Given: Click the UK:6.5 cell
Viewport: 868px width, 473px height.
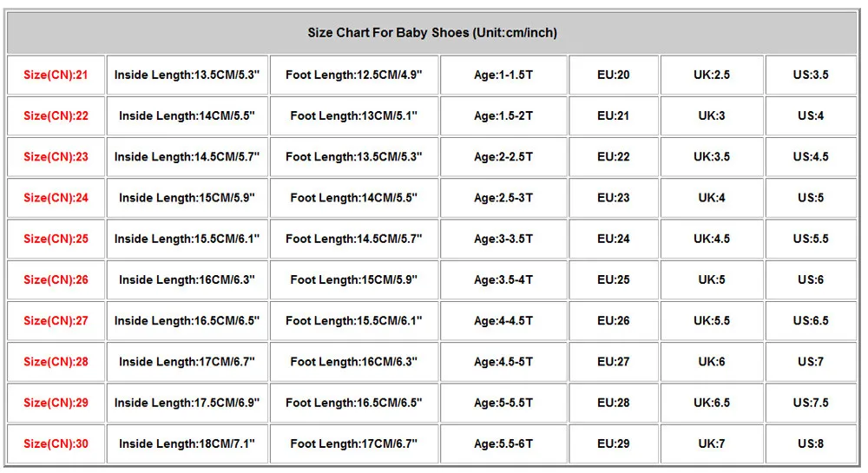Looking at the screenshot, I should tap(712, 403).
